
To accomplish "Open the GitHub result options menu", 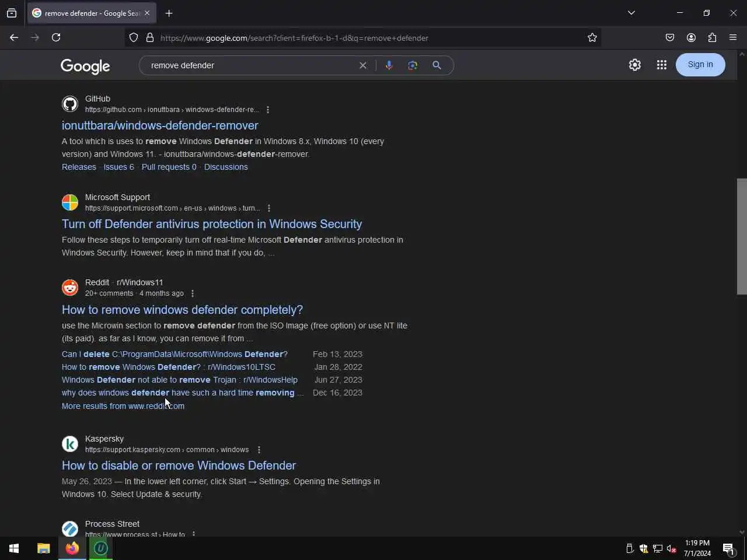I will (268, 110).
